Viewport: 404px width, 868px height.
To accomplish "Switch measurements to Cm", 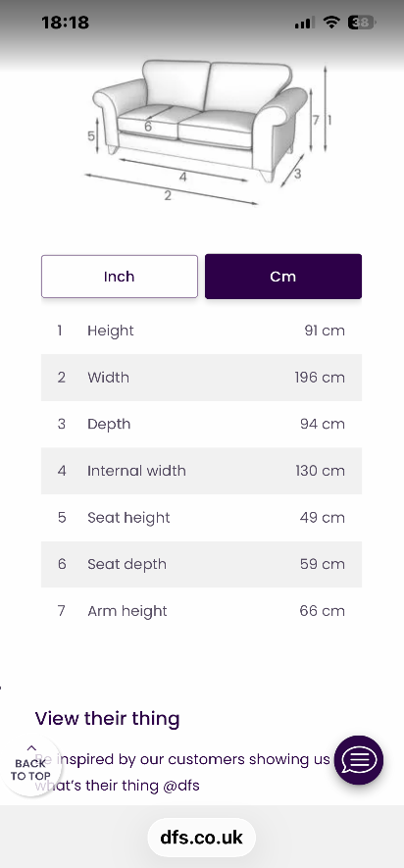I will (x=282, y=277).
